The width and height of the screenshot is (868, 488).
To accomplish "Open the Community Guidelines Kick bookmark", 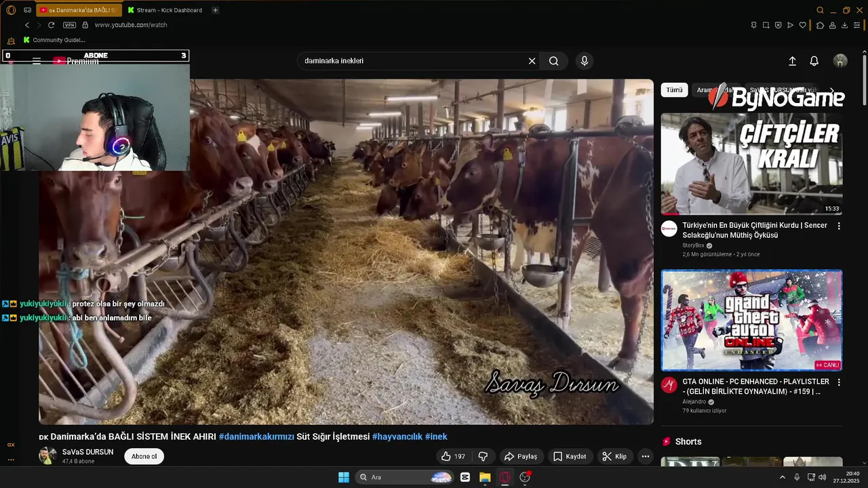I will tap(54, 40).
